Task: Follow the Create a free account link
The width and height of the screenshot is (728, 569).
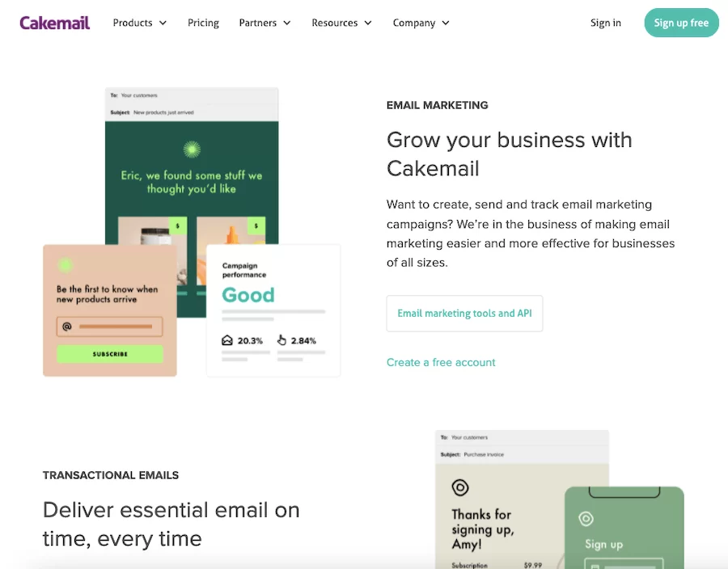Action: (x=441, y=362)
